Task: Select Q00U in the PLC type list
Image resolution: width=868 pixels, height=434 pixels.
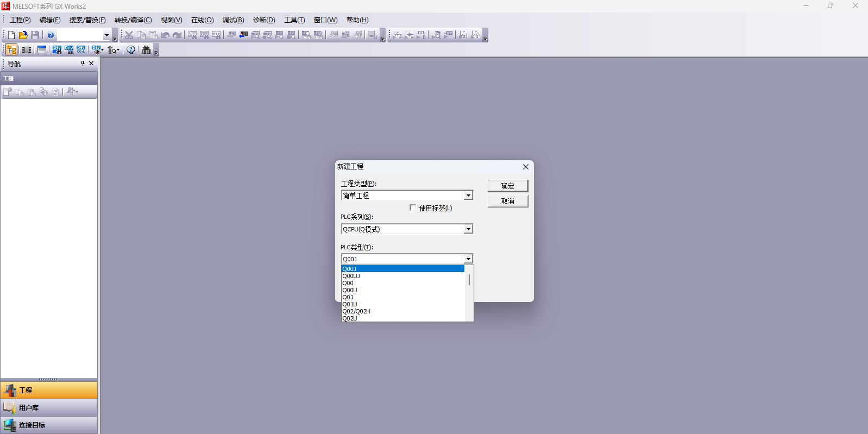Action: pyautogui.click(x=403, y=290)
